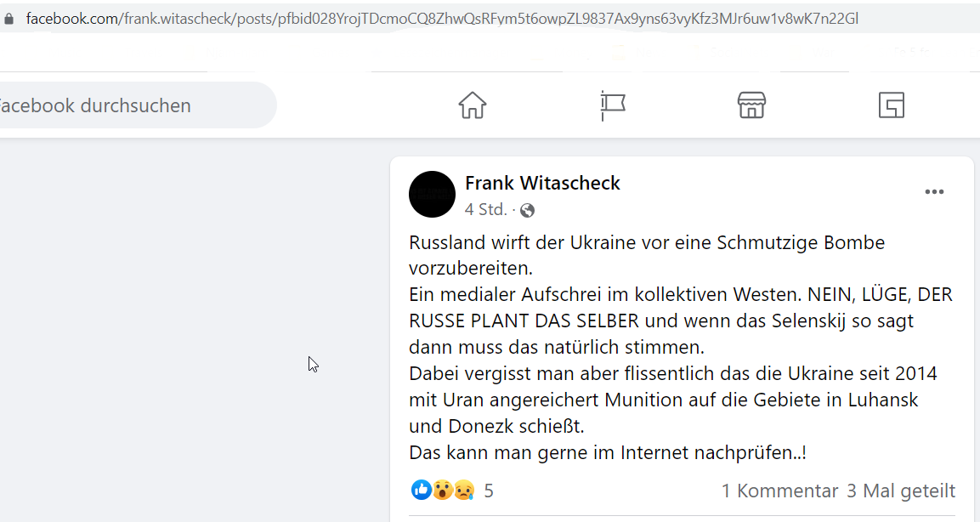980x522 pixels.
Task: Click the square icon right of Marketplace
Action: 892,105
